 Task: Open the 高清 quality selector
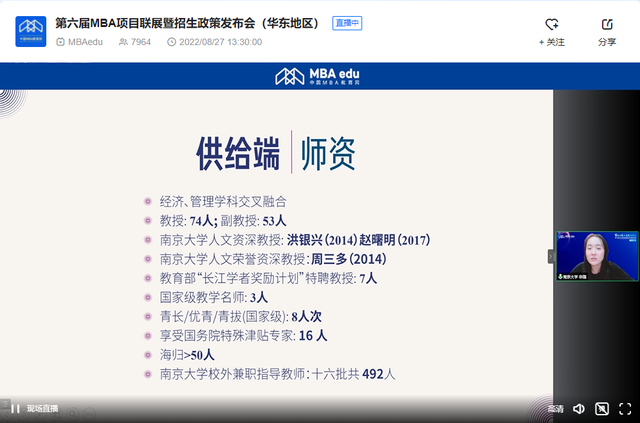(556, 409)
